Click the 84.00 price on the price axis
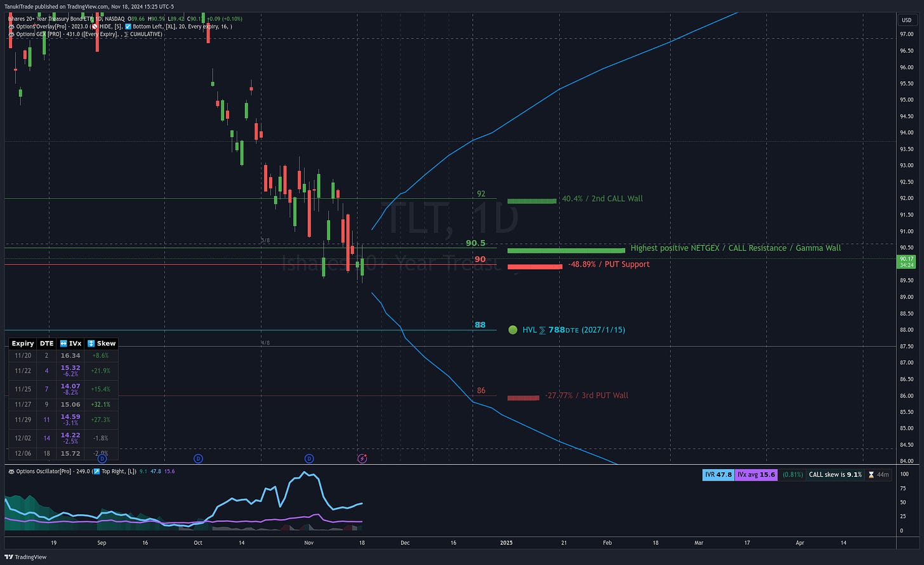 (x=906, y=461)
